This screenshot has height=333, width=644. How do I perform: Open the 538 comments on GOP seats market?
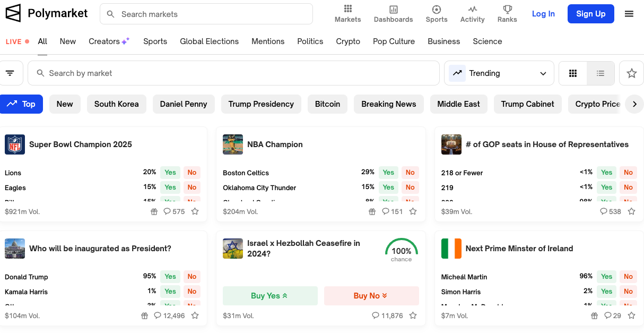coord(611,211)
